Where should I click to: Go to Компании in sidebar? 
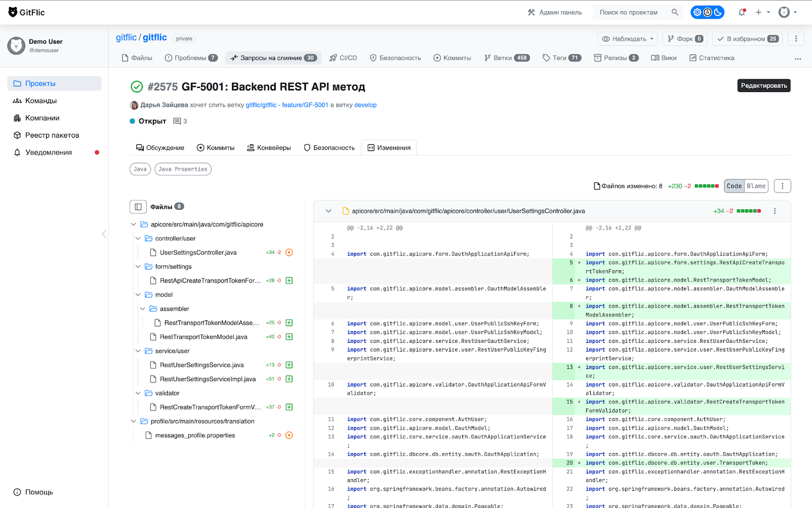pyautogui.click(x=54, y=118)
